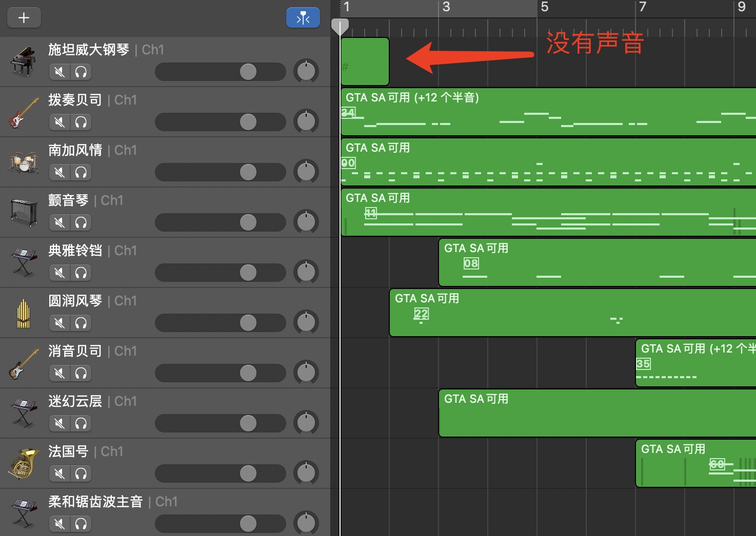756x536 pixels.
Task: Click the 迷幻云层 pan knob
Action: point(306,423)
